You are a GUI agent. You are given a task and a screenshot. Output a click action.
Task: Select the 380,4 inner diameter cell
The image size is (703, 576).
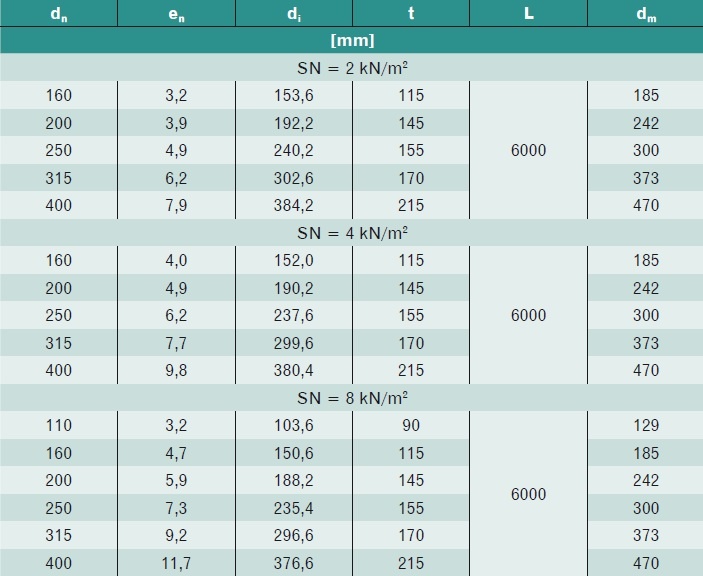(x=294, y=370)
